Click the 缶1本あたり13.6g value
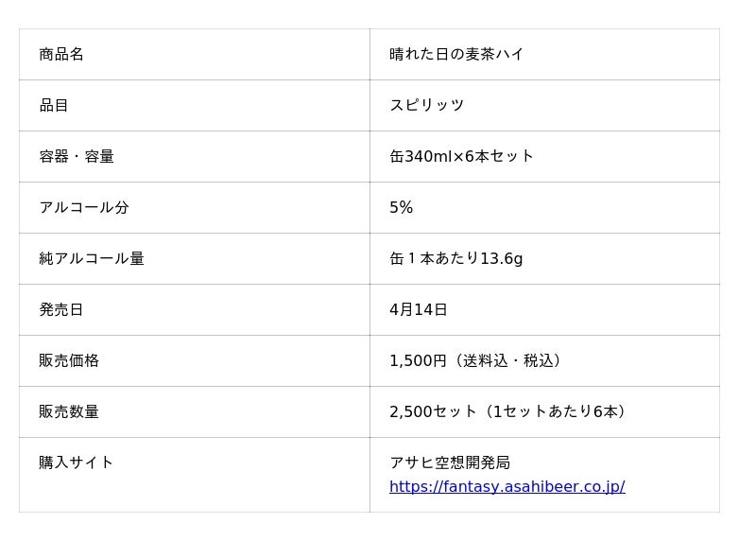756x541 pixels. 455,259
